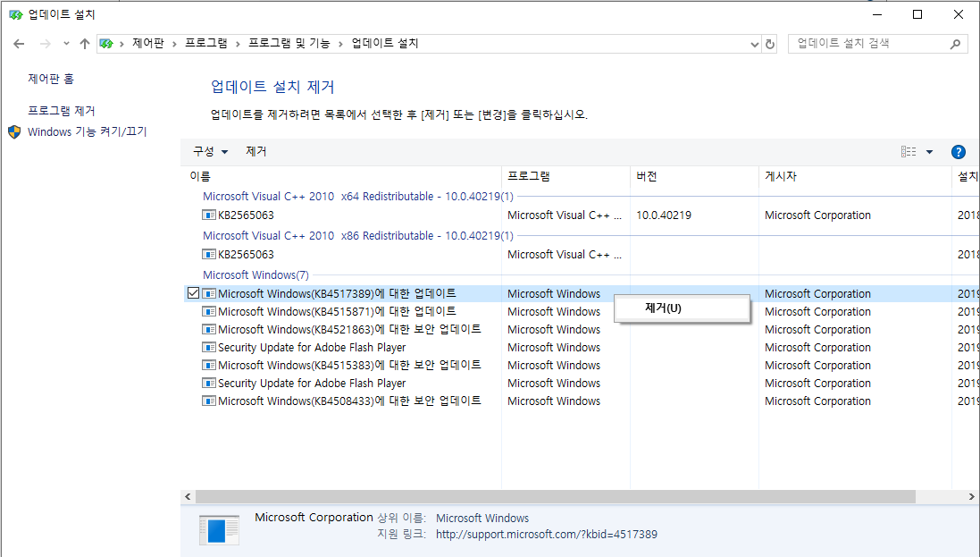This screenshot has width=980, height=557.
Task: Select KB2565063 under the x86 Redistributable
Action: tap(246, 255)
